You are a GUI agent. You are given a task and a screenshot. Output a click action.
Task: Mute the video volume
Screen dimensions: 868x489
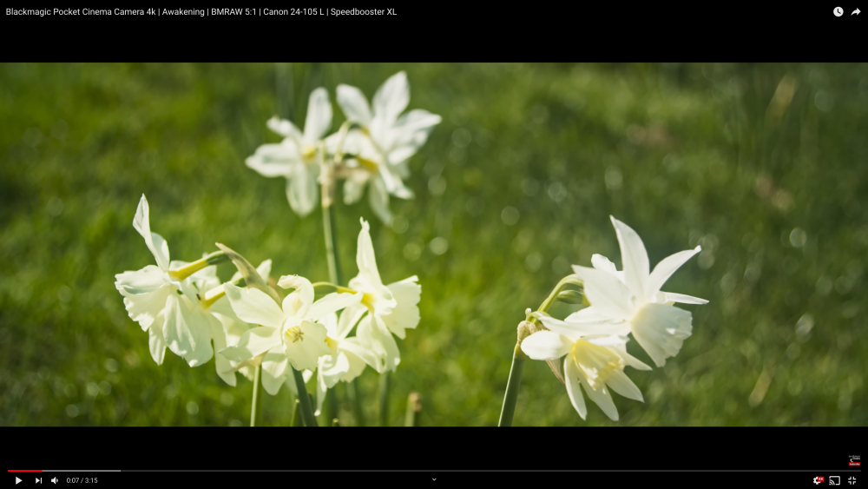coord(55,480)
